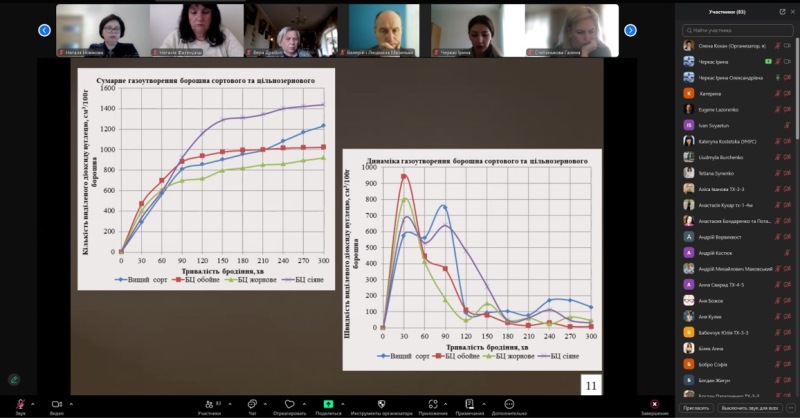Image resolution: width=800 pixels, height=418 pixels.
Task: Click the Invite button in participants panel
Action: 696,408
